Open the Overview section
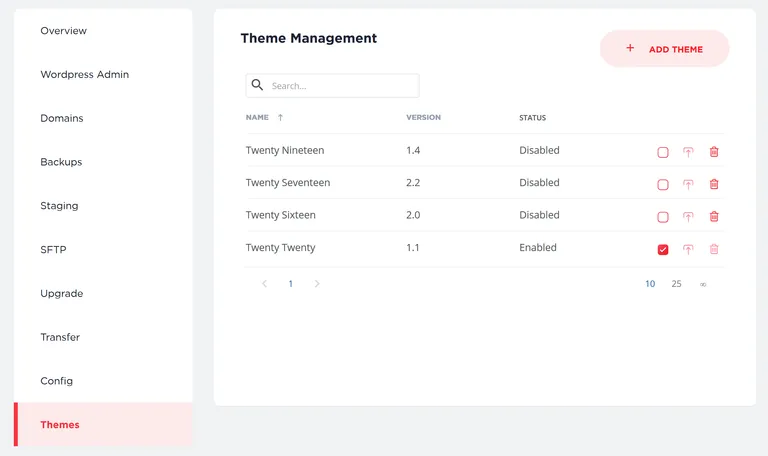Viewport: 768px width, 456px height. pyautogui.click(x=64, y=31)
